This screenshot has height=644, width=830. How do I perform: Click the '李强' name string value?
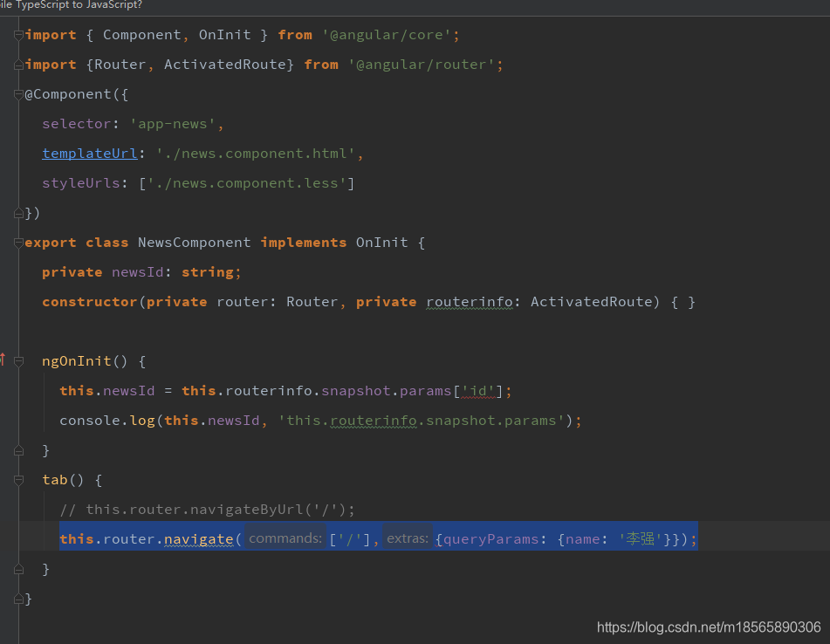[640, 538]
